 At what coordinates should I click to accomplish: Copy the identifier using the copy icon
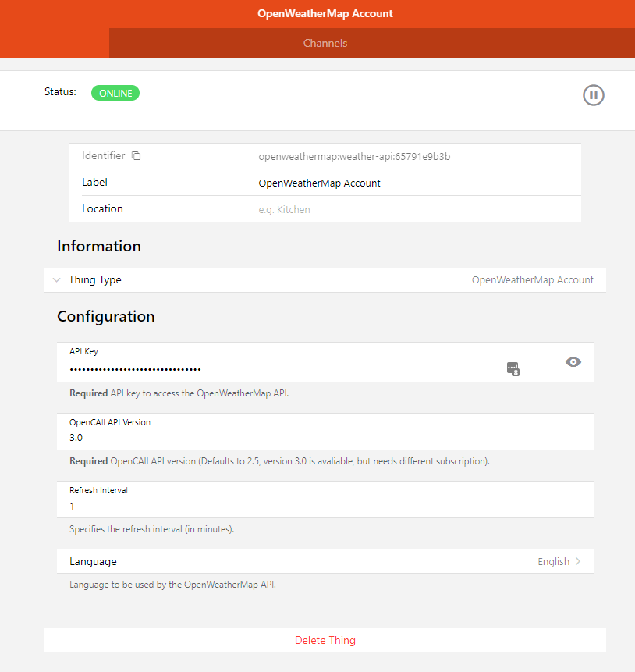(136, 155)
